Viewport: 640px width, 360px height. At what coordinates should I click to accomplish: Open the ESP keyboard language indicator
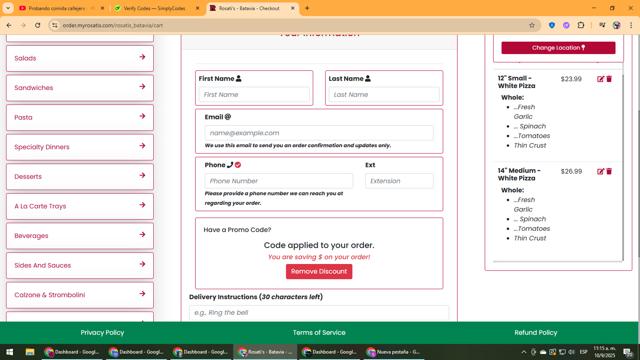pyautogui.click(x=584, y=352)
